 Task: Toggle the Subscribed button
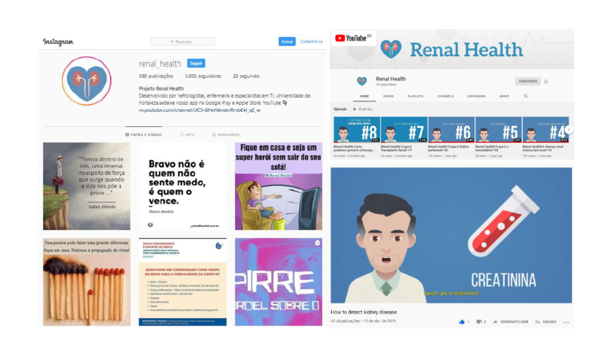click(528, 81)
